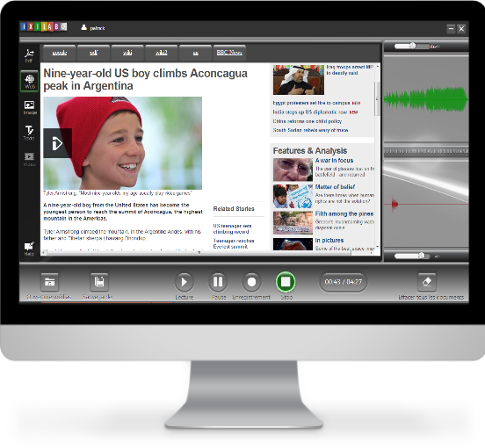This screenshot has width=485, height=448.
Task: Click the red student waveform track
Action: point(426,204)
